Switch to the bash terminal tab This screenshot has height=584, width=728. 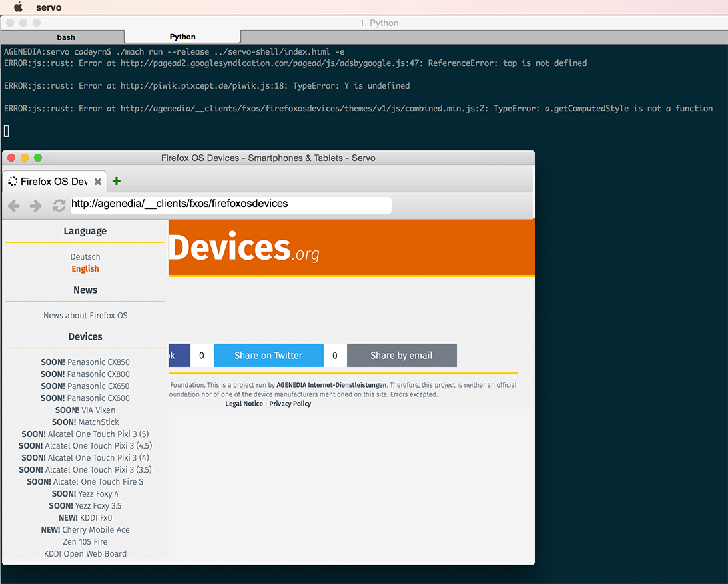pos(65,37)
